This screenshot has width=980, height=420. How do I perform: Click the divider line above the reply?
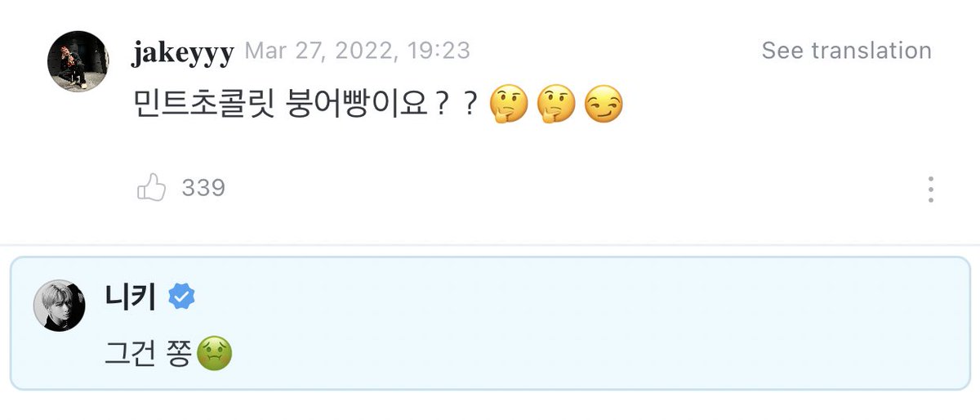490,244
